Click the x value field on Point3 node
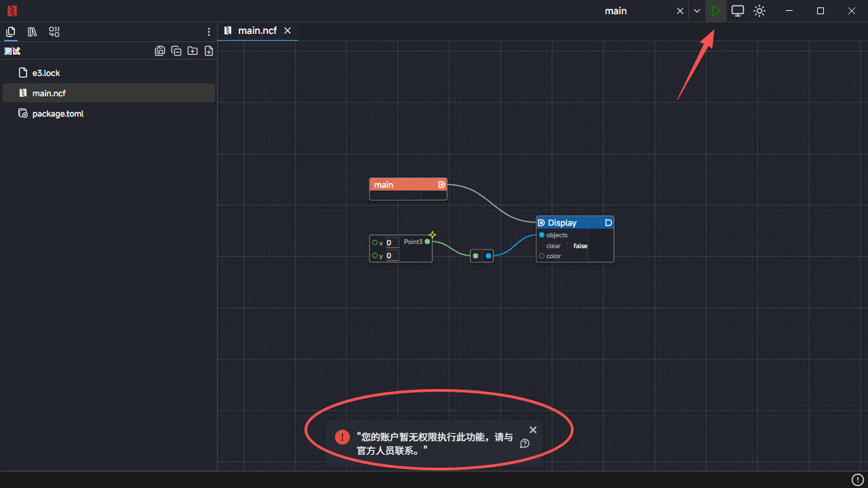 tap(391, 243)
